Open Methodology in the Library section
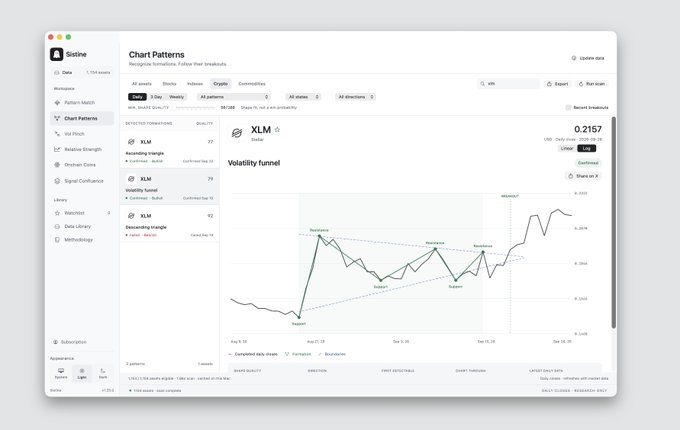The height and width of the screenshot is (430, 680). (x=82, y=240)
